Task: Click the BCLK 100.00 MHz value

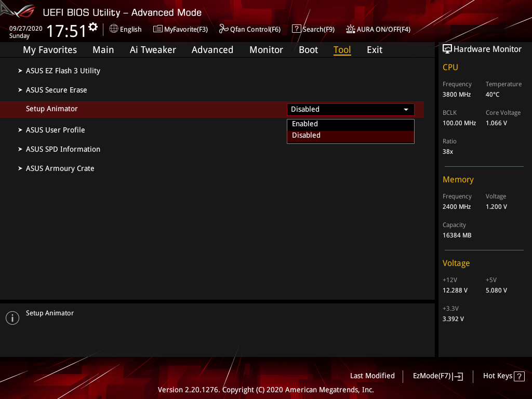Action: [459, 123]
